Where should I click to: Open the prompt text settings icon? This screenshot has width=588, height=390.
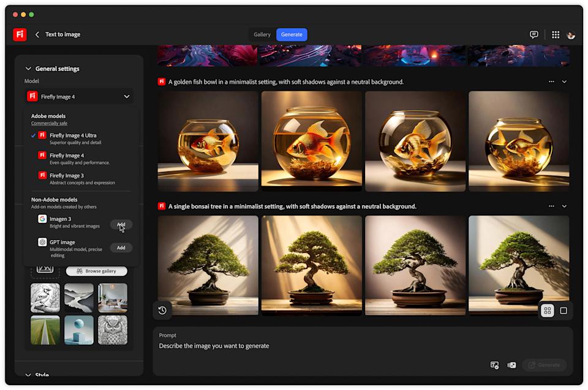pos(494,364)
